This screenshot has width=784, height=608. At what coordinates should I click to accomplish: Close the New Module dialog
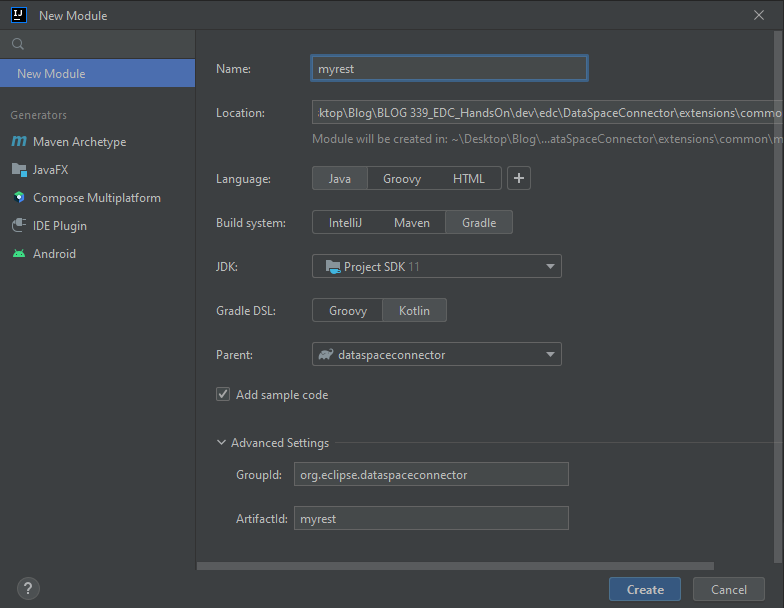click(x=759, y=16)
